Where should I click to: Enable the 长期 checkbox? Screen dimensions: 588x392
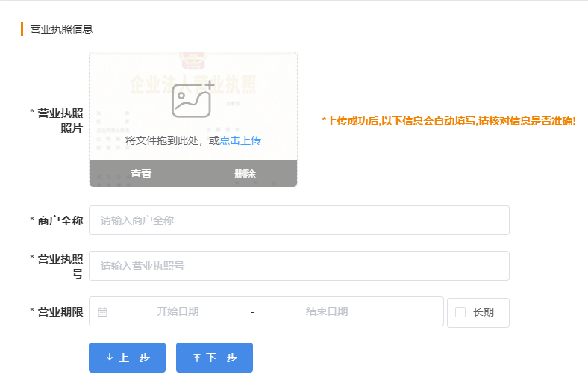tap(460, 312)
